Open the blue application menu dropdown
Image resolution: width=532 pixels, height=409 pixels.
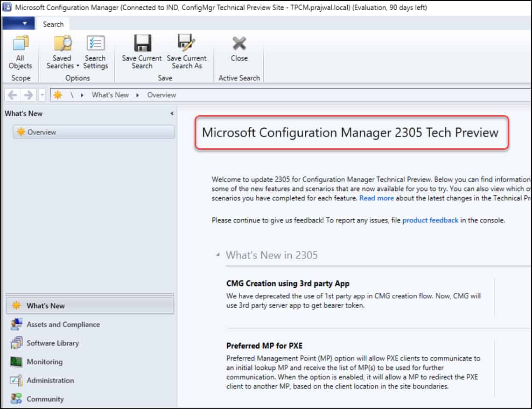[18, 23]
